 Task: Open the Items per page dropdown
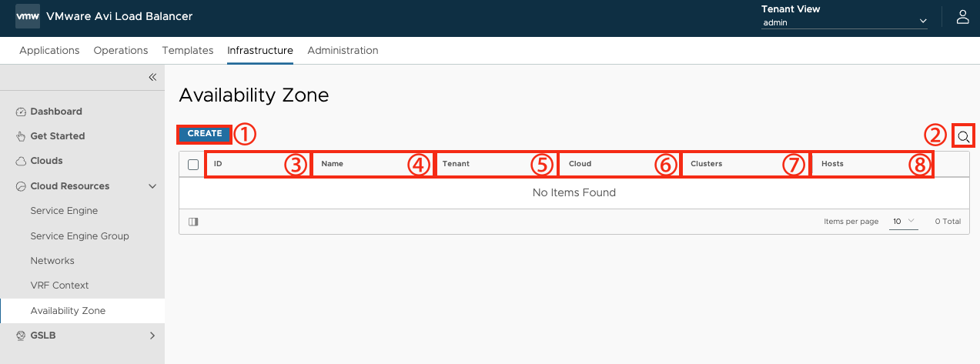pyautogui.click(x=904, y=222)
